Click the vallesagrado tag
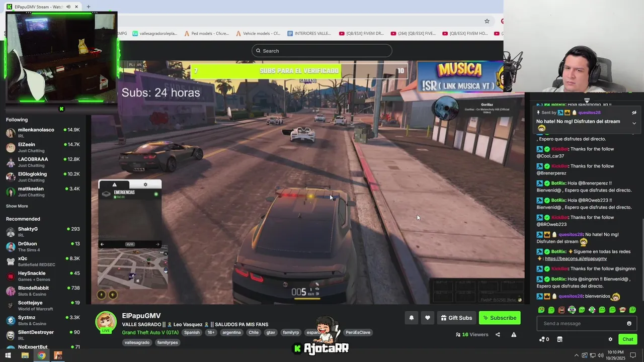Viewport: 644px width, 362px height. (137, 342)
